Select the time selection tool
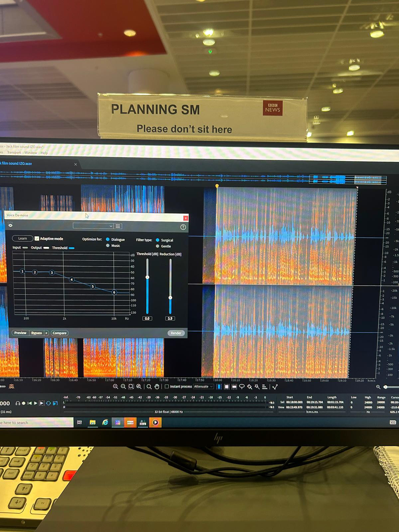 pyautogui.click(x=219, y=386)
